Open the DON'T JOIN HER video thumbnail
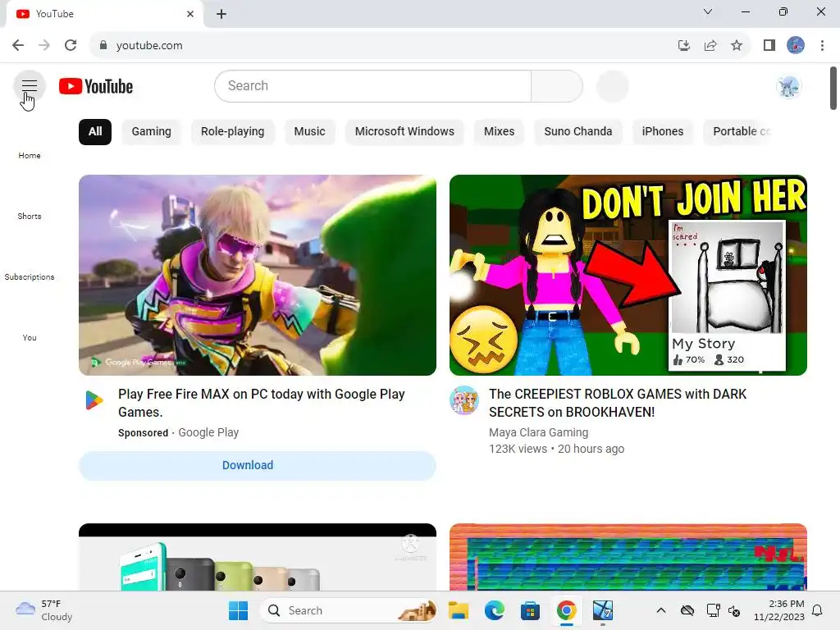The width and height of the screenshot is (840, 630). click(628, 275)
